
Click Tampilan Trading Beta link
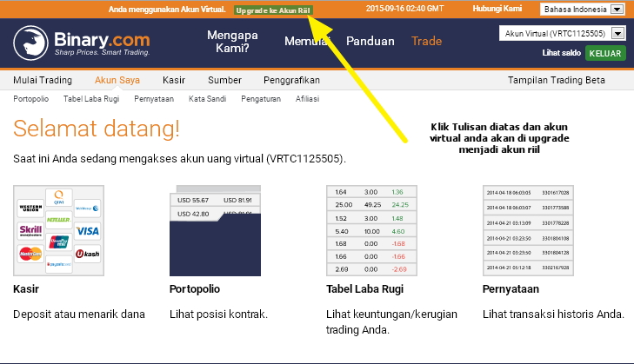557,80
